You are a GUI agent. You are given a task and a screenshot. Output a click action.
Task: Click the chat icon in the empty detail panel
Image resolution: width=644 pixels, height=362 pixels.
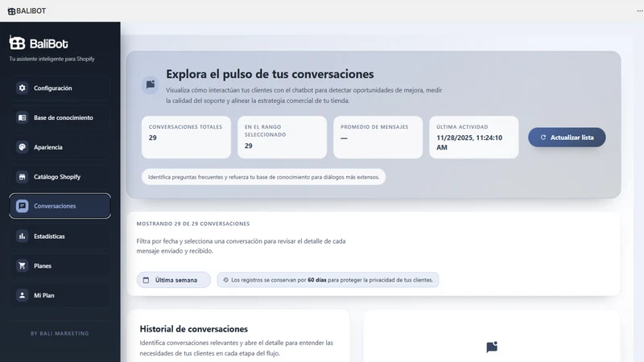click(x=492, y=348)
